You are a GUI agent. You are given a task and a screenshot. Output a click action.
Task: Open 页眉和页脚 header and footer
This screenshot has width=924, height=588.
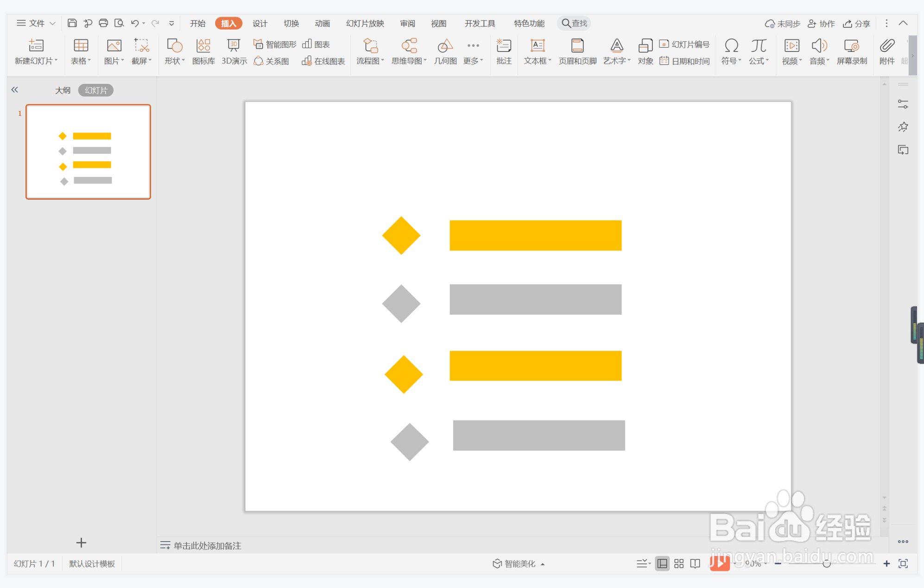577,51
